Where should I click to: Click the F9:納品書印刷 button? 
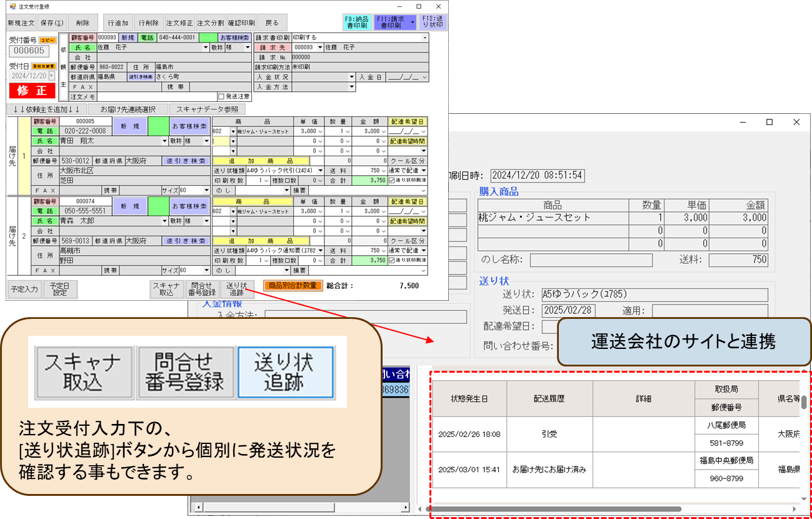tap(357, 23)
